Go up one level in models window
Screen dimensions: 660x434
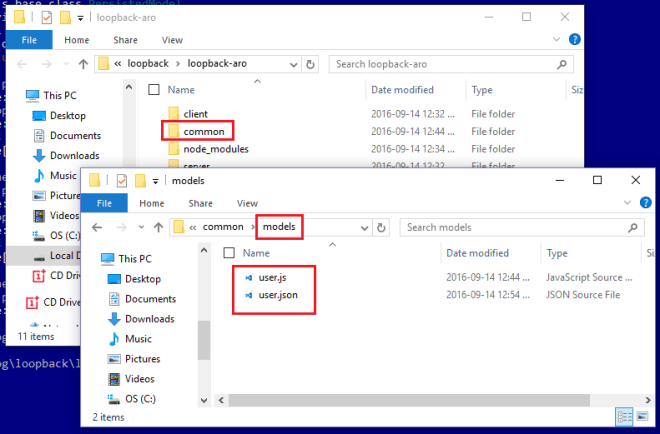(x=158, y=227)
